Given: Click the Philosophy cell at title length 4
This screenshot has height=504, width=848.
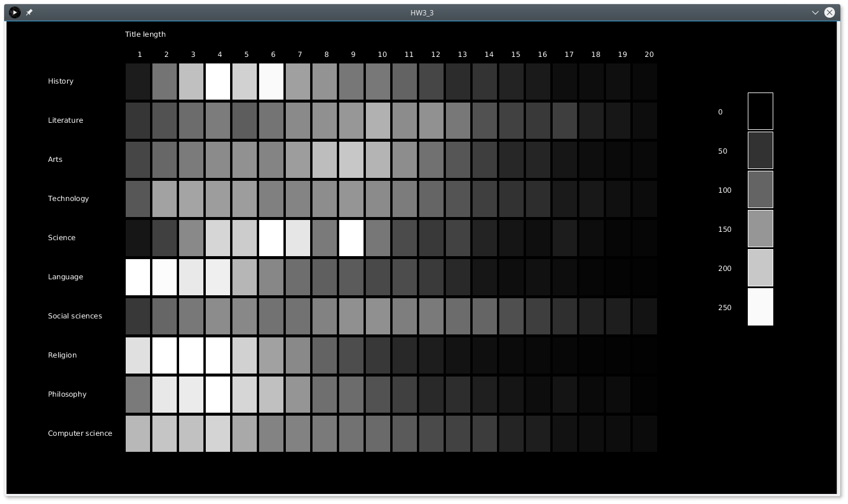Looking at the screenshot, I should pyautogui.click(x=218, y=395).
